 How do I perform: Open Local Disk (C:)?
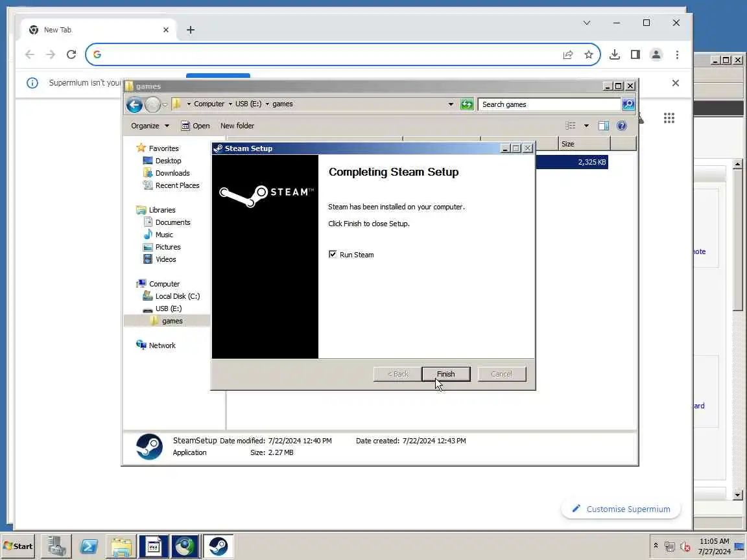[171, 296]
